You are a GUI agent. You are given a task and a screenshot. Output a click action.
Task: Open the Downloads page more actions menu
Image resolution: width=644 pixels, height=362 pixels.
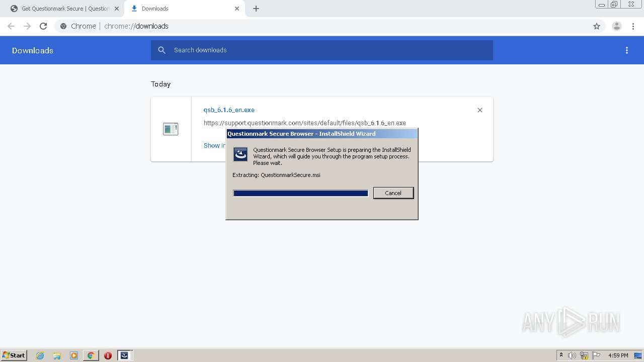(x=627, y=50)
